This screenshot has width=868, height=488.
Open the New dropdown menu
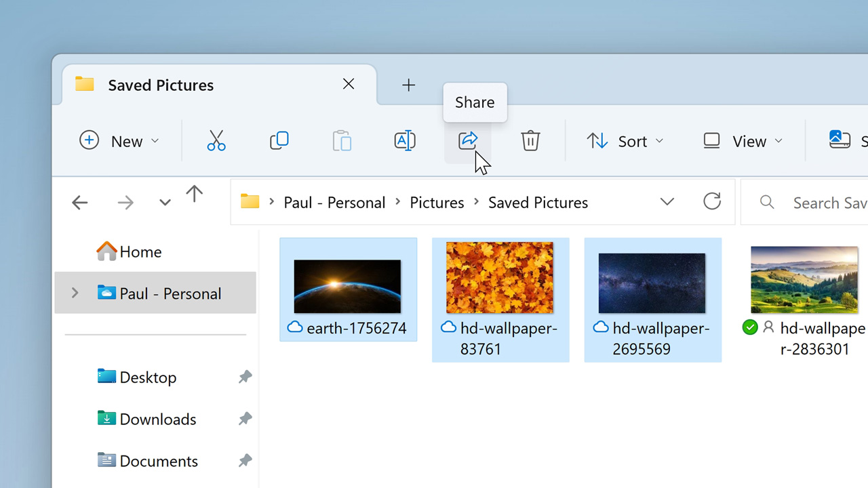click(119, 141)
